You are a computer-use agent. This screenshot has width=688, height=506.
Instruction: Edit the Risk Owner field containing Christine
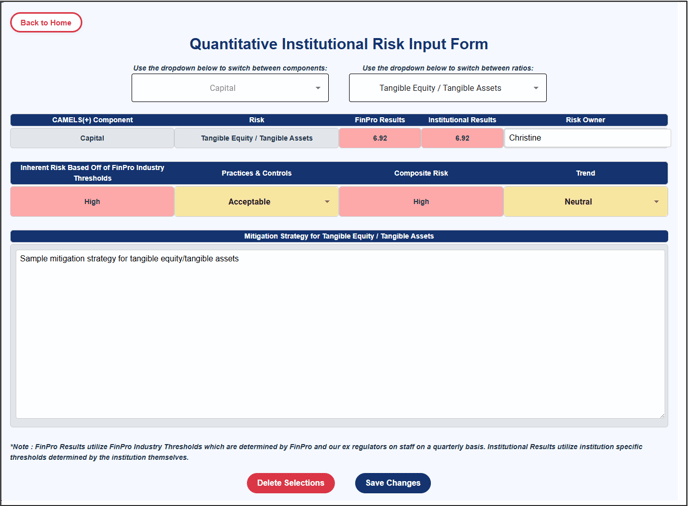pyautogui.click(x=587, y=138)
